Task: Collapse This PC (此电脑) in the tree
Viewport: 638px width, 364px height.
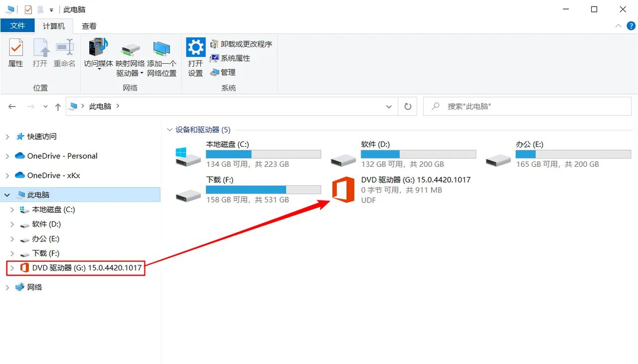Action: 7,195
